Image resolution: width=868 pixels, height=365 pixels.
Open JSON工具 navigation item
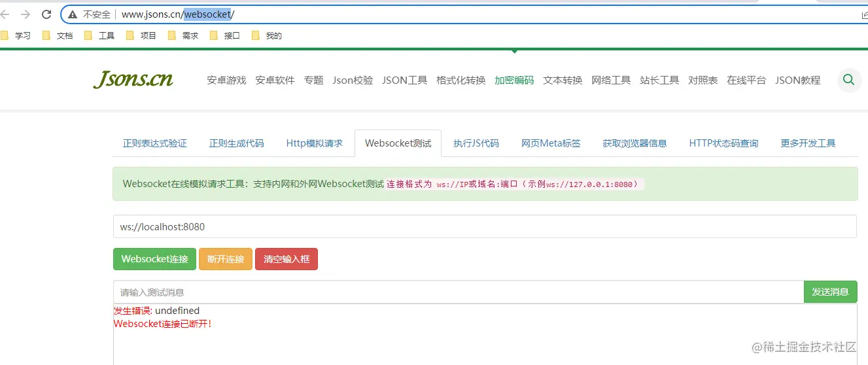[405, 80]
